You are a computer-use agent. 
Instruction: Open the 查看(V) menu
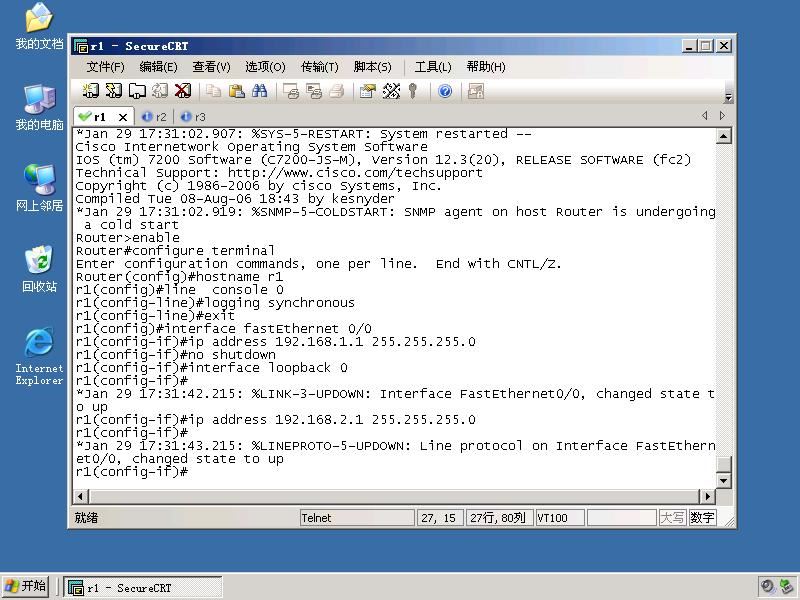[211, 67]
